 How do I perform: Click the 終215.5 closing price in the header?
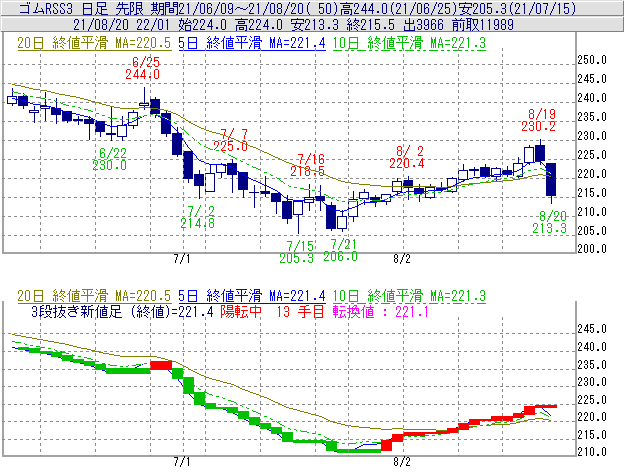tap(370, 25)
